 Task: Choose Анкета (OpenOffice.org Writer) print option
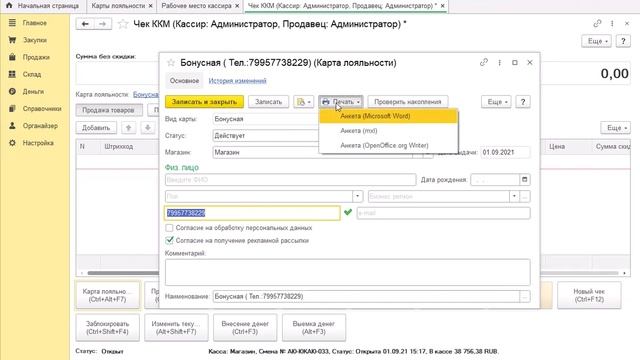tap(389, 145)
